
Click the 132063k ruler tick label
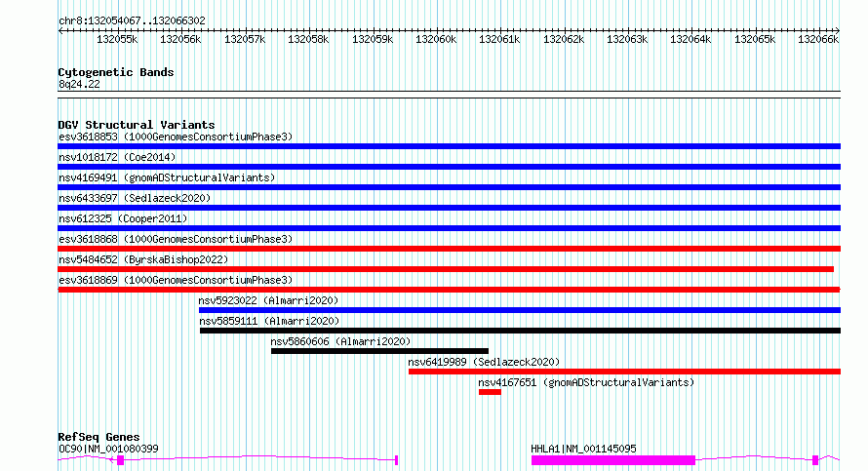627,39
